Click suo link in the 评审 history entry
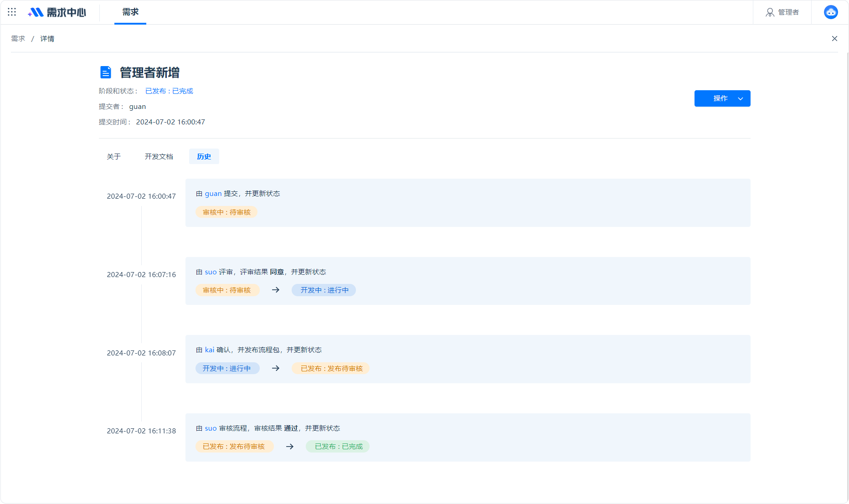Image resolution: width=849 pixels, height=504 pixels. 211,272
